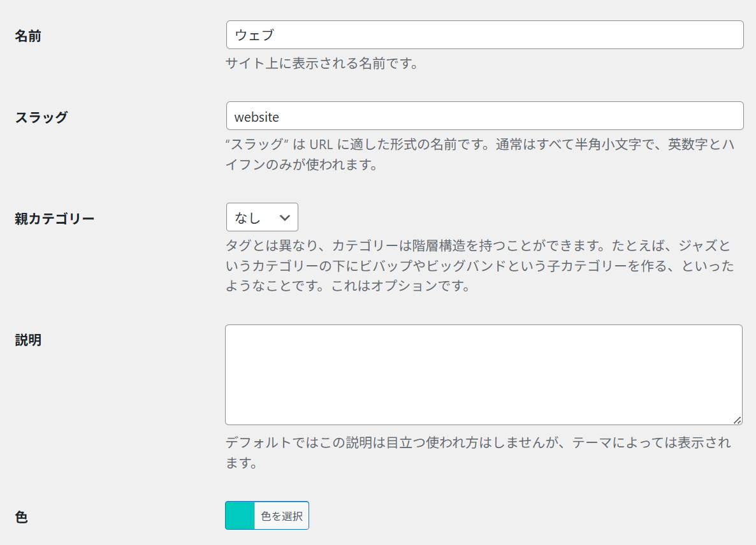Click the resize handle of the 説明 textarea
This screenshot has width=756, height=545.
tap(737, 420)
